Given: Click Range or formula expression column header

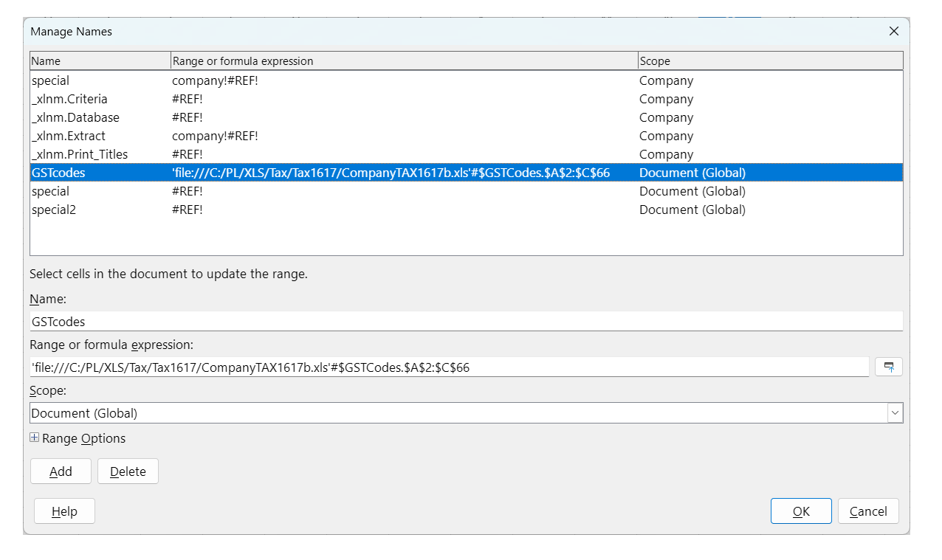Looking at the screenshot, I should point(403,61).
